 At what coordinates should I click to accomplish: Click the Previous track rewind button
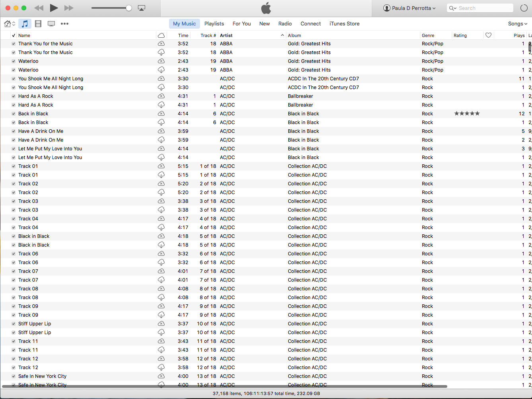click(x=39, y=8)
